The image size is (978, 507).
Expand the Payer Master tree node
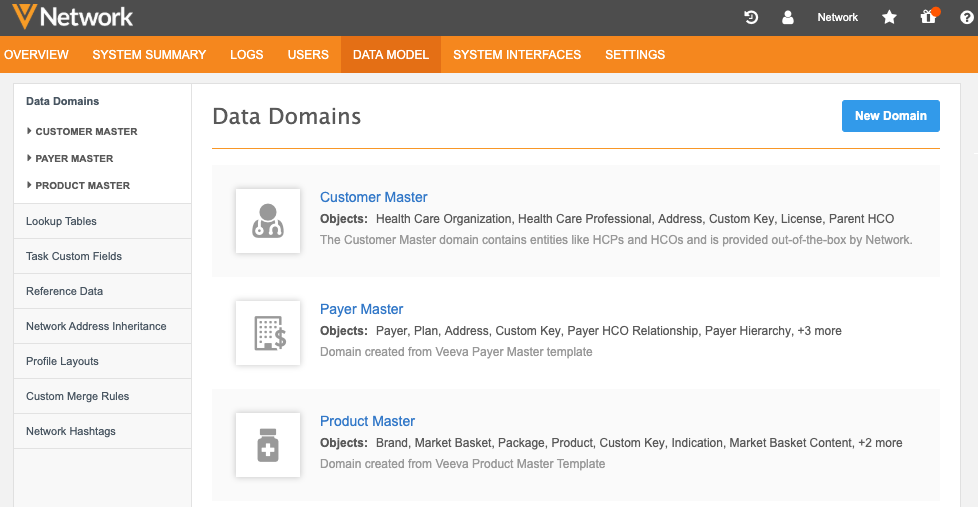[30, 158]
